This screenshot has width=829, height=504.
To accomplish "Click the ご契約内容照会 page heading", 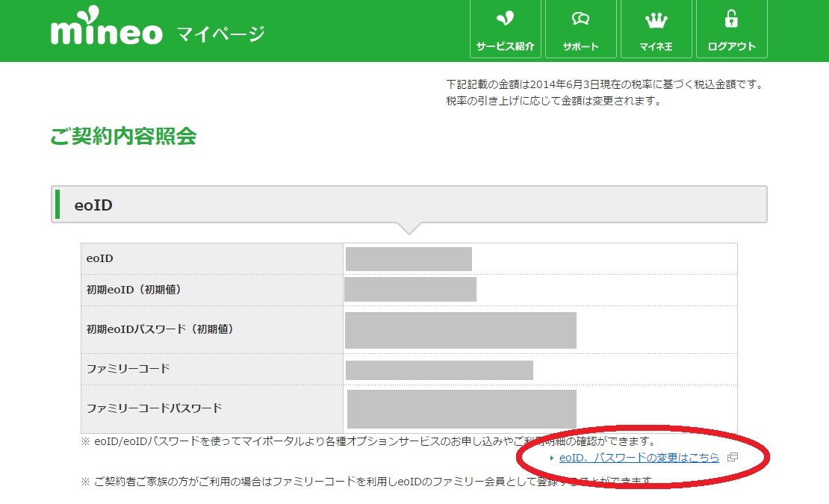I will point(123,136).
